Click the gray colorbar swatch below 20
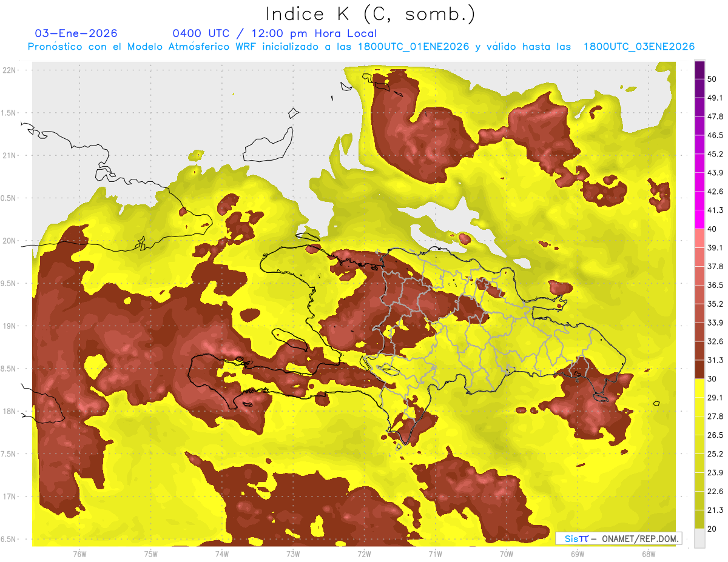This screenshot has height=562, width=728. point(699,538)
